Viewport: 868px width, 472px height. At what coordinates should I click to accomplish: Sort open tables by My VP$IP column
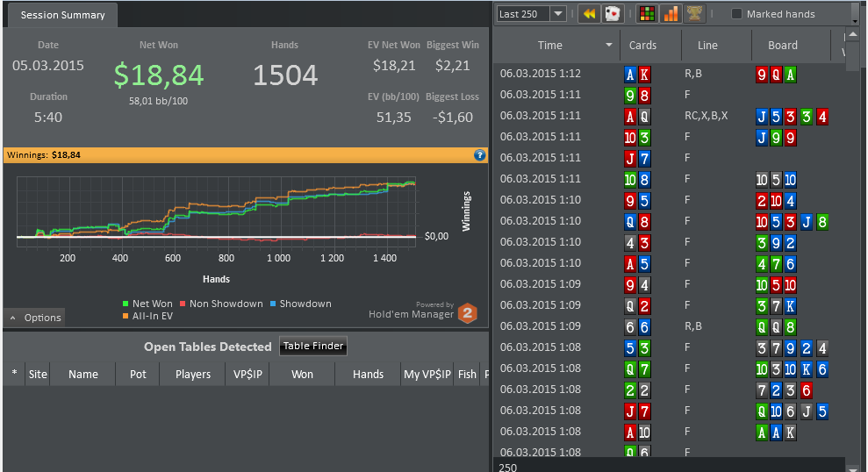point(427,374)
